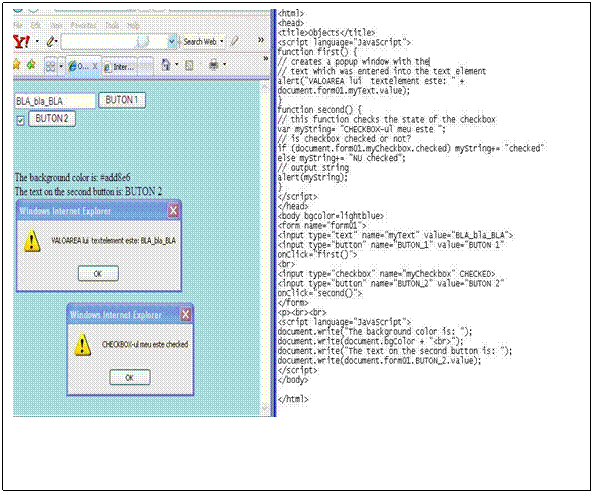
Task: Click the pencil icon beside Yahoo logo
Action: [51, 41]
